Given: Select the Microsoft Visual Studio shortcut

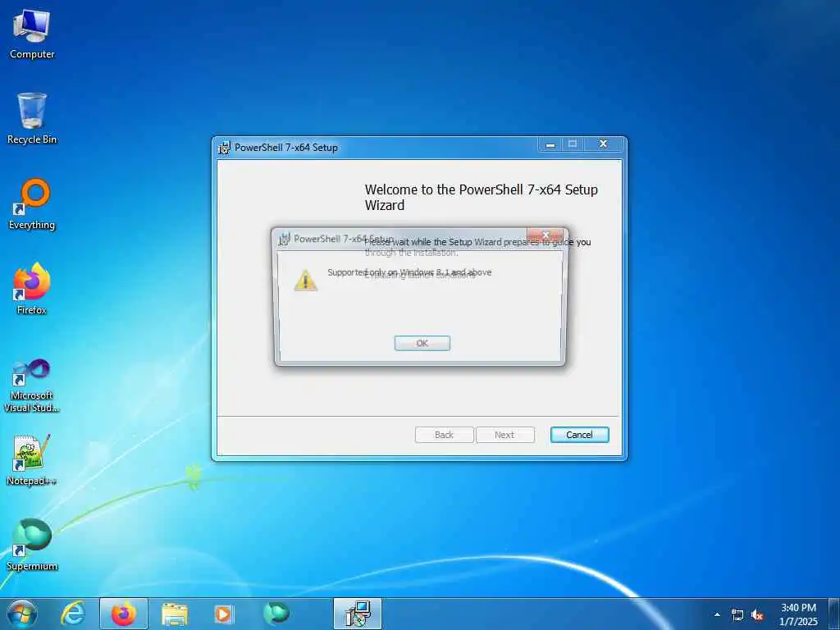Looking at the screenshot, I should click(32, 386).
